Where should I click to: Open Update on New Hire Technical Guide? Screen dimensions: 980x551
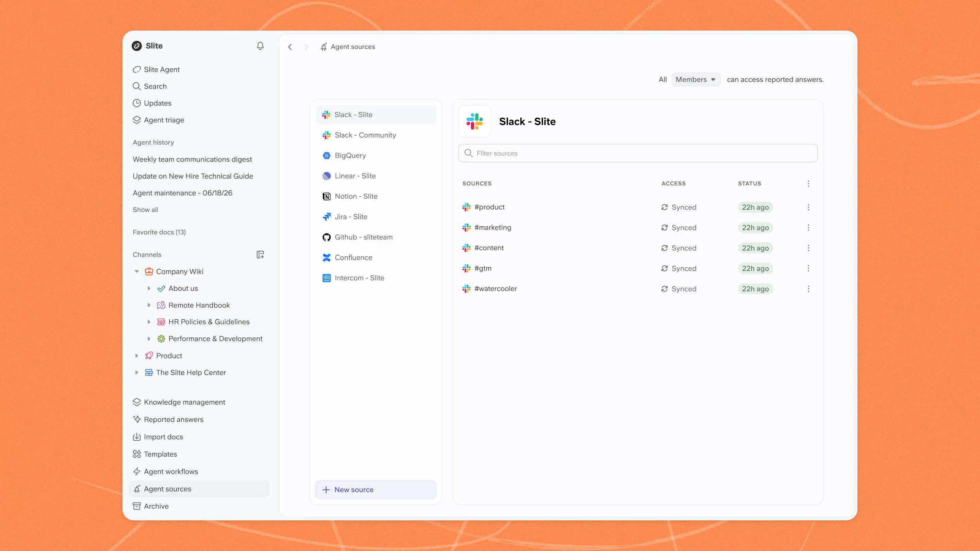[193, 176]
